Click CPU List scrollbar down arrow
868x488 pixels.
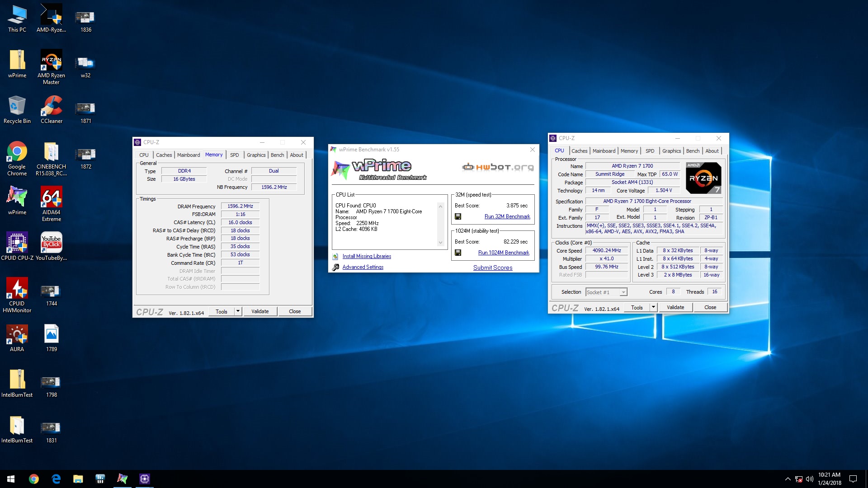[x=440, y=243]
